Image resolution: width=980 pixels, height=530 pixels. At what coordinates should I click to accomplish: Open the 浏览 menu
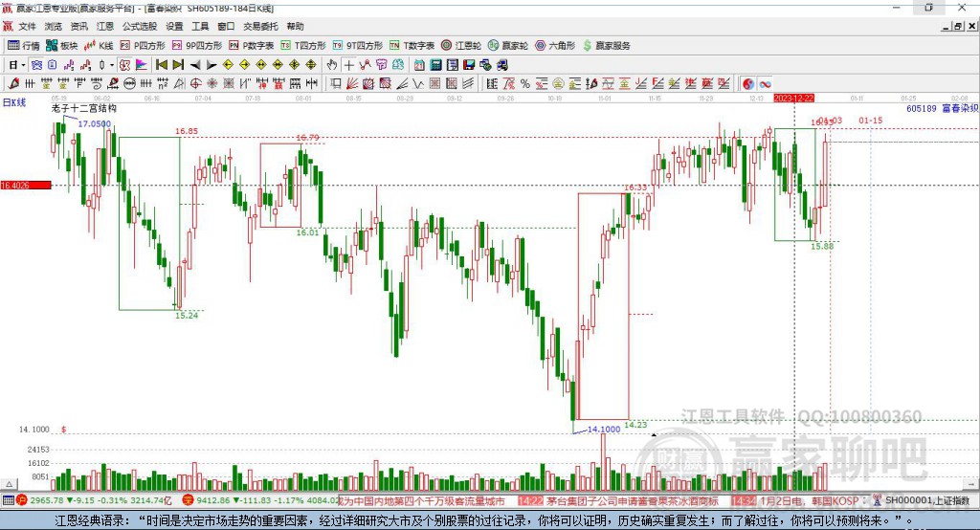pos(54,26)
